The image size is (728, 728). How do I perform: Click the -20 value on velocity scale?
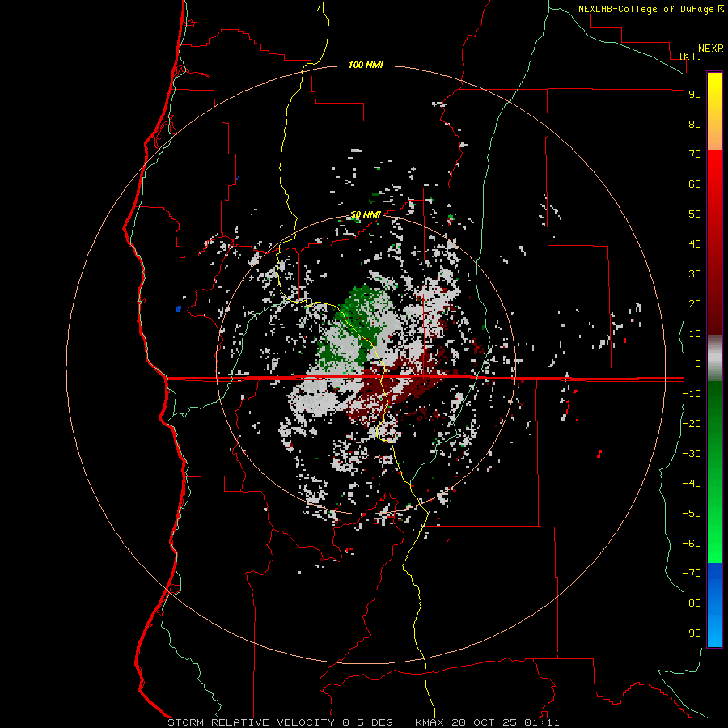[692, 423]
